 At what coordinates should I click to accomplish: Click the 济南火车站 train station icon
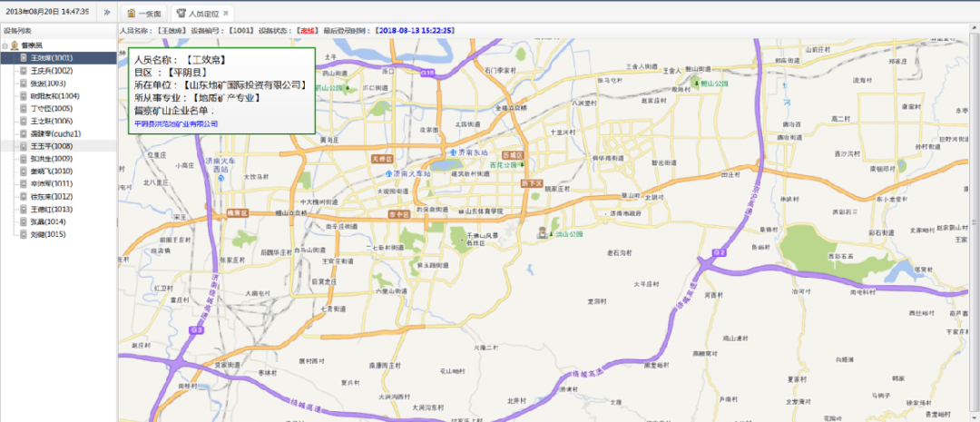point(388,173)
